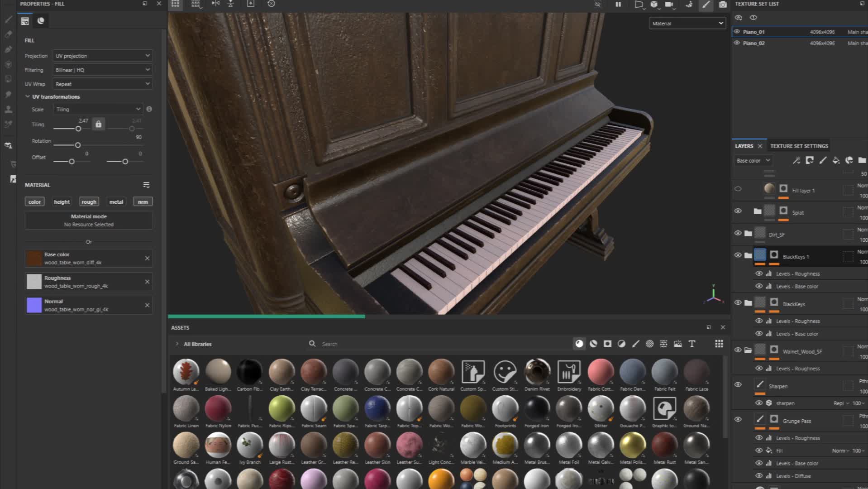Open the UV Wrap dropdown set to Repeat
This screenshot has height=489, width=868.
click(102, 84)
